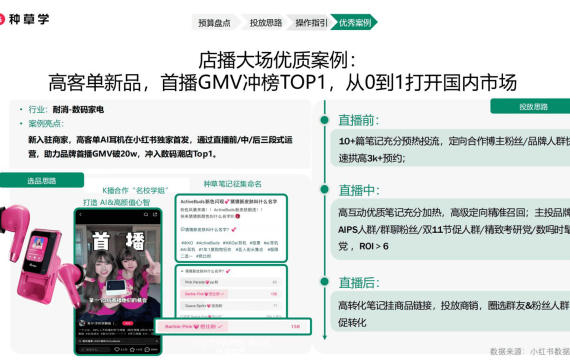Screen dimensions: 570x360
Task: Tap the comment bubble icon in phone
Action: (x=148, y=349)
